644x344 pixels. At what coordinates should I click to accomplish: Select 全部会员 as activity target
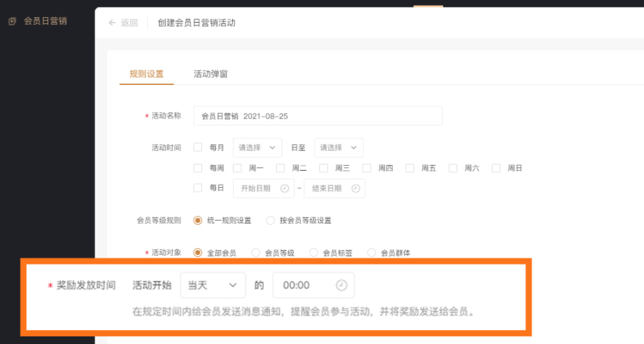click(198, 252)
